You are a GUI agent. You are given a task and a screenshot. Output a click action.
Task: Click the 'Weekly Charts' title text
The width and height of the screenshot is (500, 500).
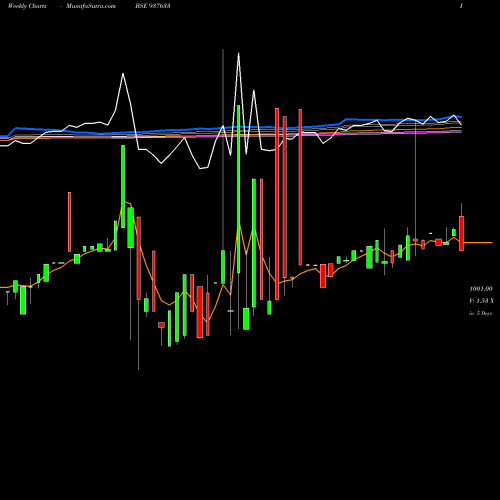click(x=27, y=6)
